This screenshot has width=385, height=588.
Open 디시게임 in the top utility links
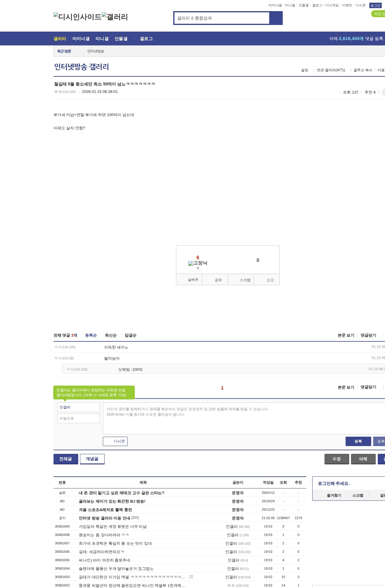pos(332,5)
